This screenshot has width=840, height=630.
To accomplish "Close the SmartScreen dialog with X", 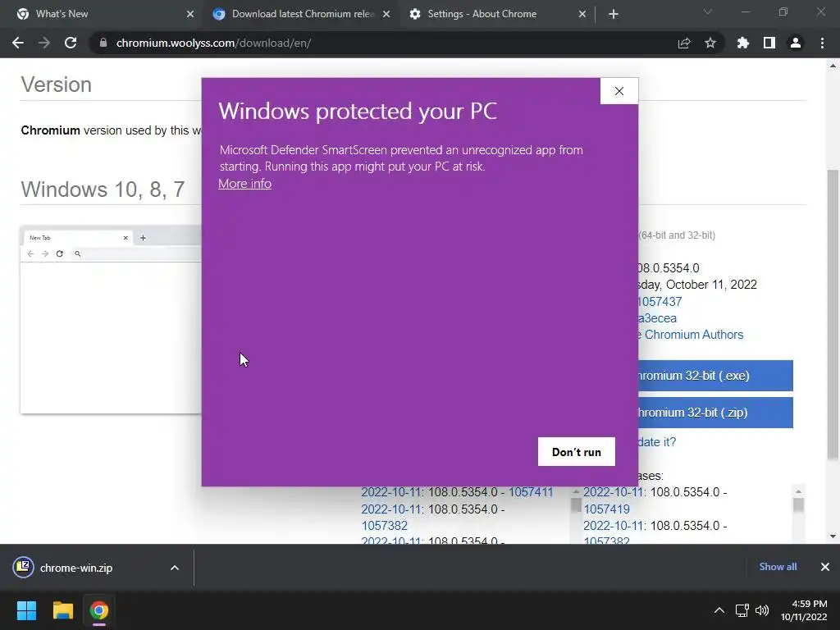I will 619,91.
